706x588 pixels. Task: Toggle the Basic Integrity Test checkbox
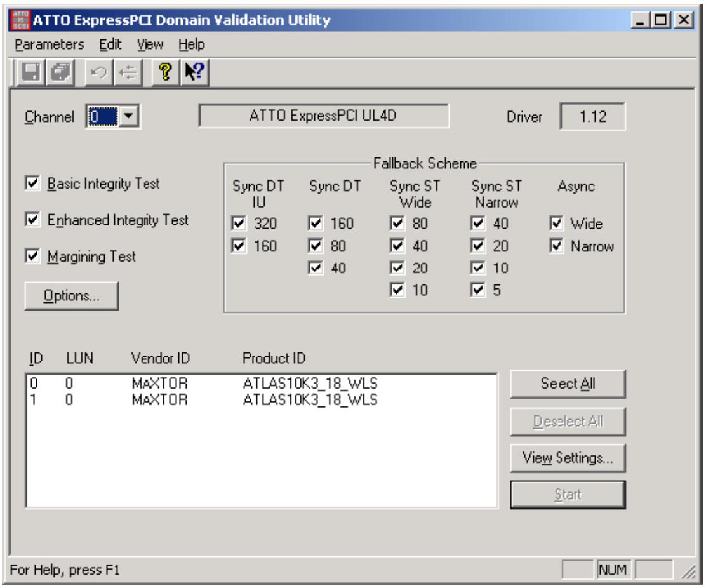click(32, 184)
